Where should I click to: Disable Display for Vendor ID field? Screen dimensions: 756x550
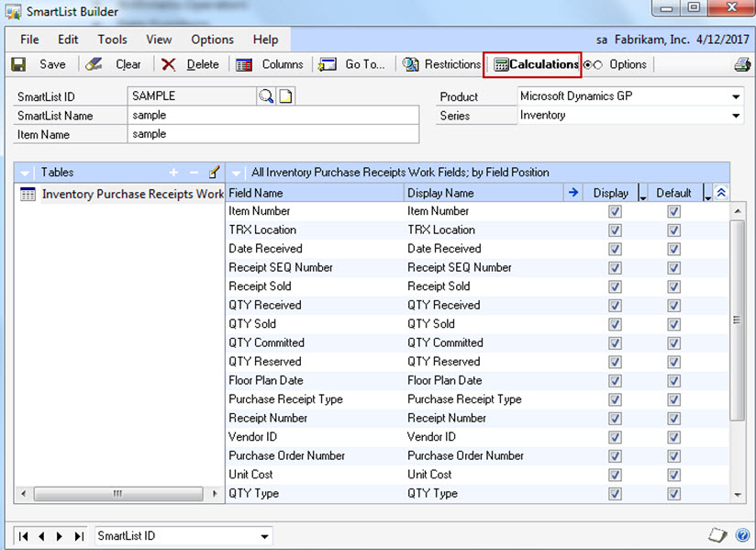[x=615, y=436]
